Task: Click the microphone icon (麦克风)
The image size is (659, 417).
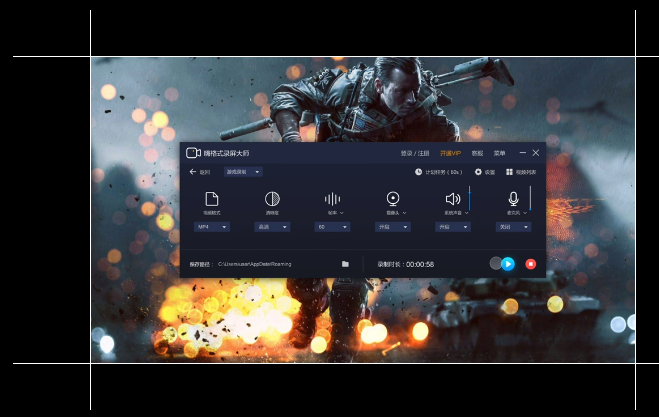Action: (x=513, y=199)
